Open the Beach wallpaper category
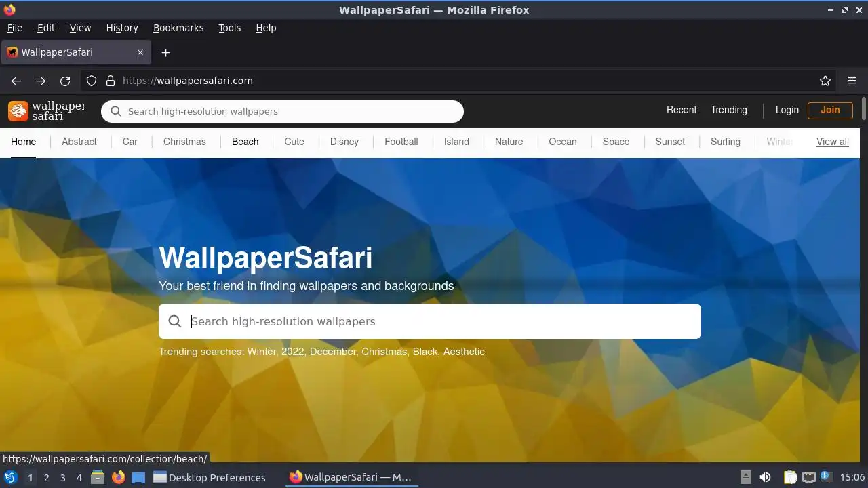Screen dimensions: 868x488 pos(245,142)
